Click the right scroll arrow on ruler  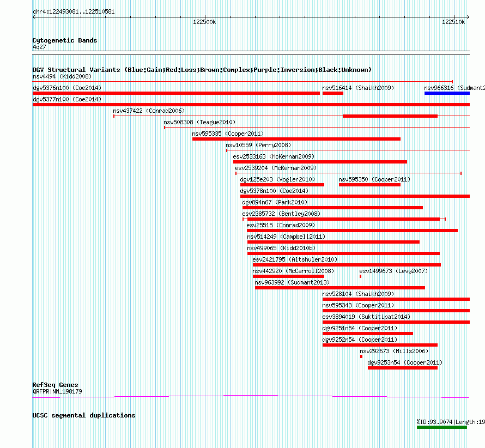pos(468,17)
